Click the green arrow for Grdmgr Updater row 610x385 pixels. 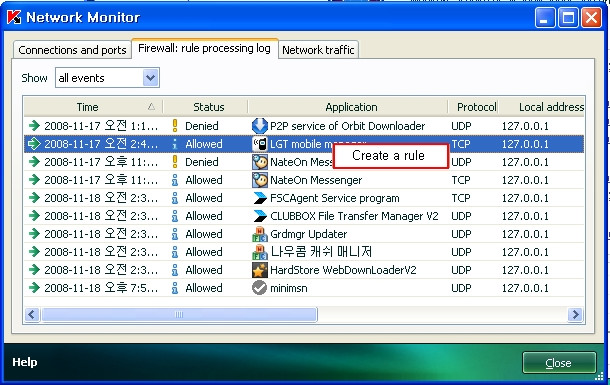click(x=34, y=234)
